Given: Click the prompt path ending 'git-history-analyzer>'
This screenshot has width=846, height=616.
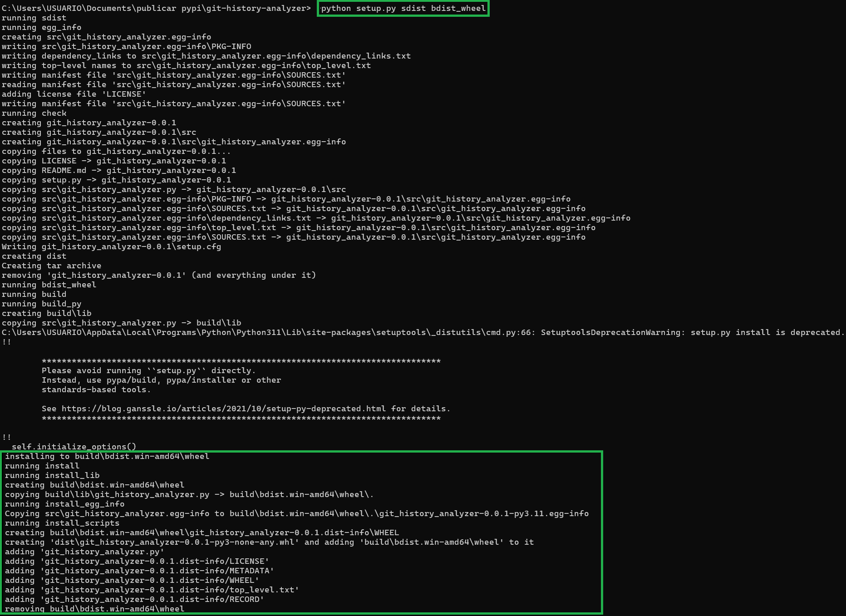Looking at the screenshot, I should (157, 8).
